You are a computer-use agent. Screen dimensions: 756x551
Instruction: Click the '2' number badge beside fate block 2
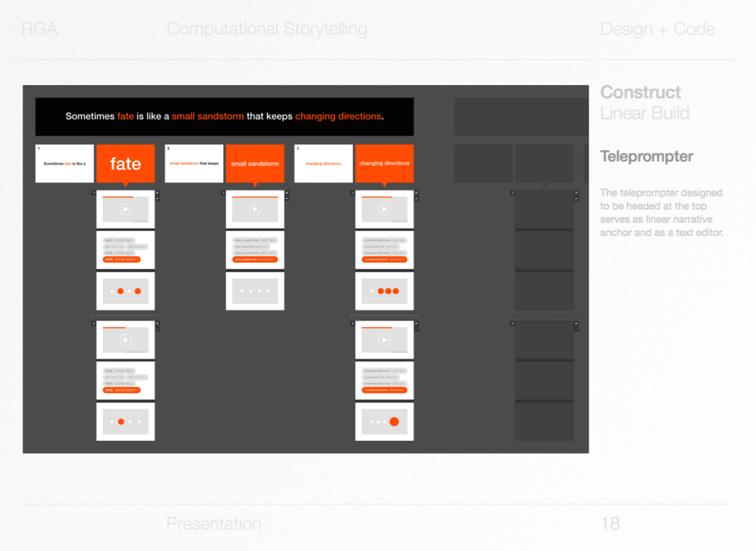93,324
